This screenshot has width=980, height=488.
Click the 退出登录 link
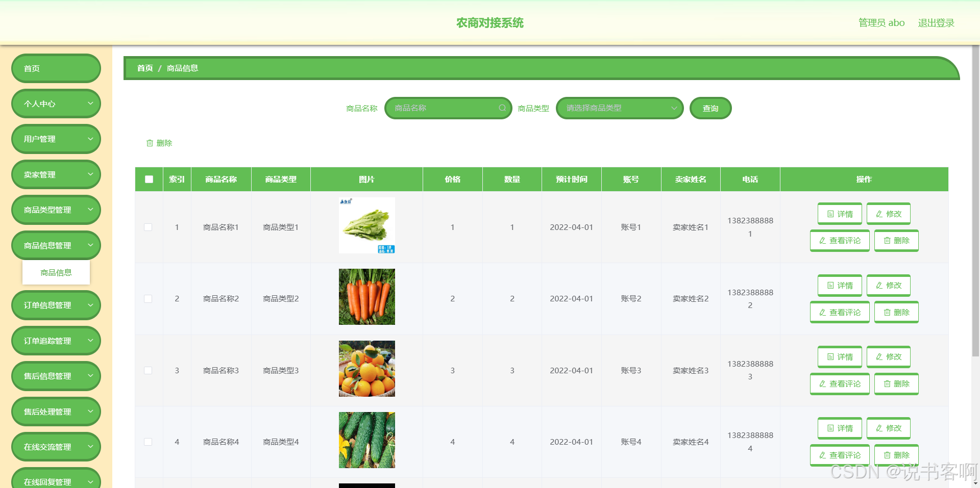pos(936,23)
